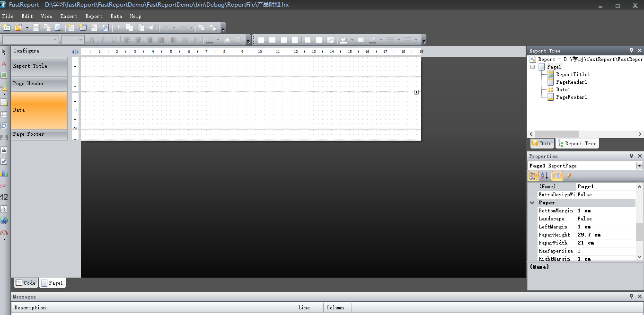The image size is (644, 315).
Task: Open the Insert menu
Action: pos(69,16)
